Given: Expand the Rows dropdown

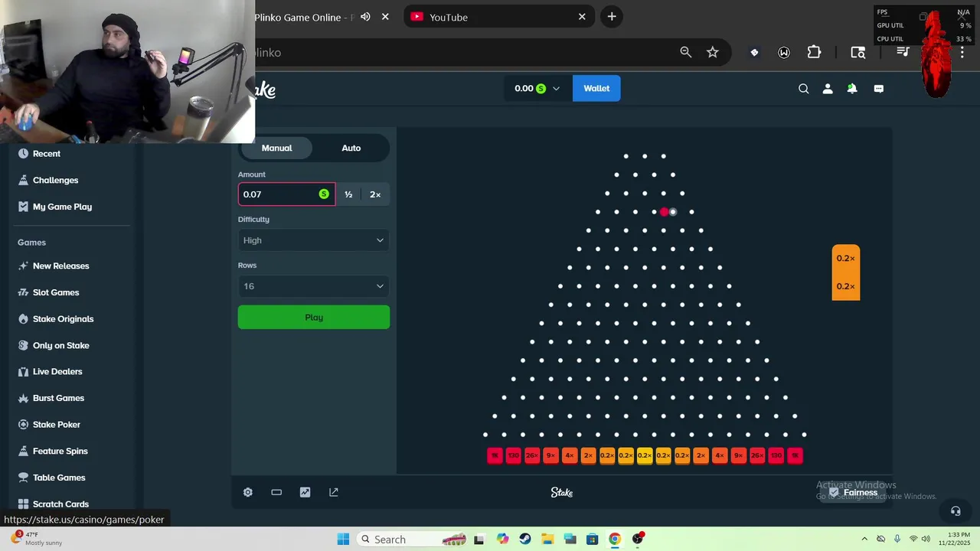Looking at the screenshot, I should pyautogui.click(x=313, y=286).
